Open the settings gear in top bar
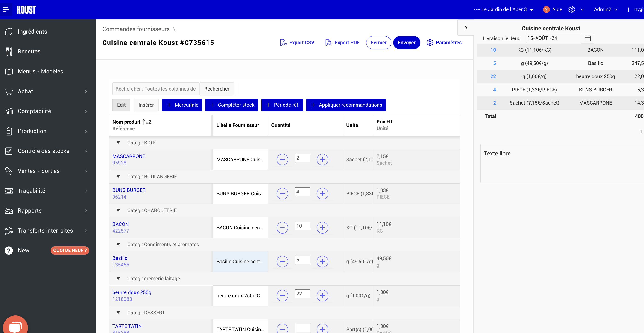The image size is (644, 333). pyautogui.click(x=571, y=9)
